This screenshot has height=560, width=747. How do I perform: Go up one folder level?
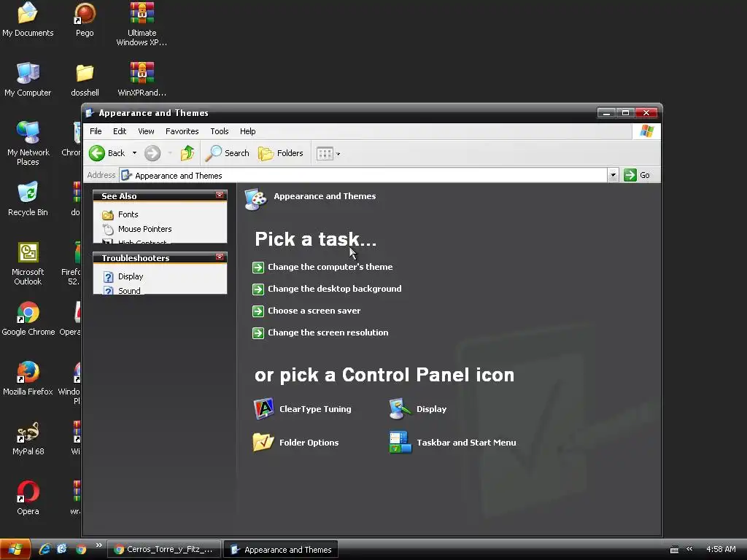(187, 153)
